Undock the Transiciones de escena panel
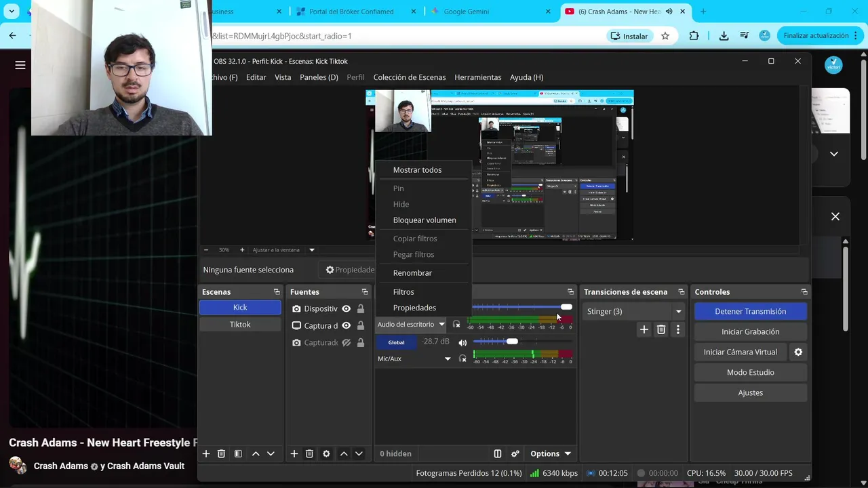The height and width of the screenshot is (488, 868). pyautogui.click(x=682, y=291)
